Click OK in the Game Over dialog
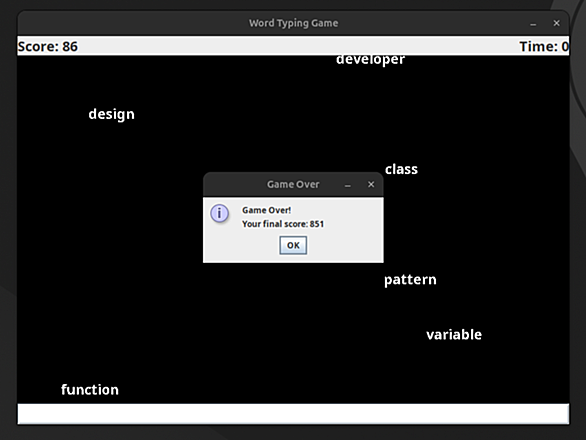This screenshot has width=586, height=440. [293, 245]
